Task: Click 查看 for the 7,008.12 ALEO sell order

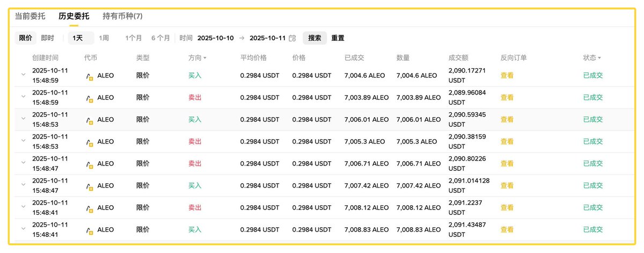Action: (x=507, y=208)
